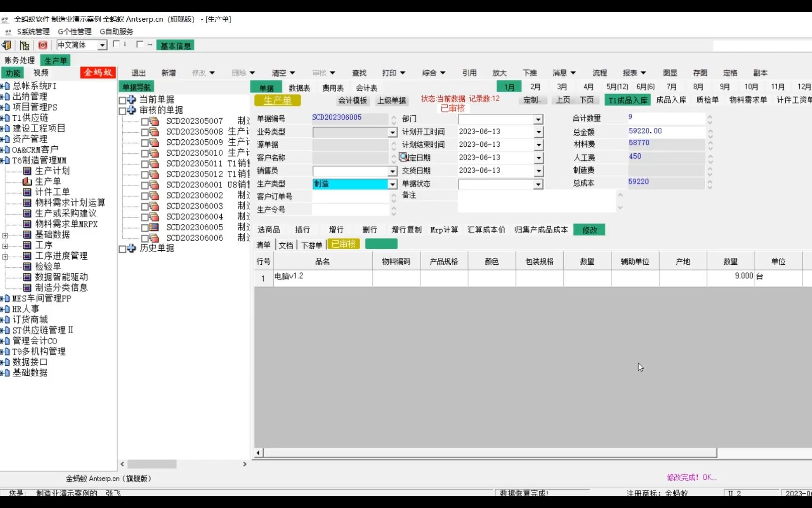The width and height of the screenshot is (812, 508).
Task: Click the 备注 text area
Action: pos(537,201)
